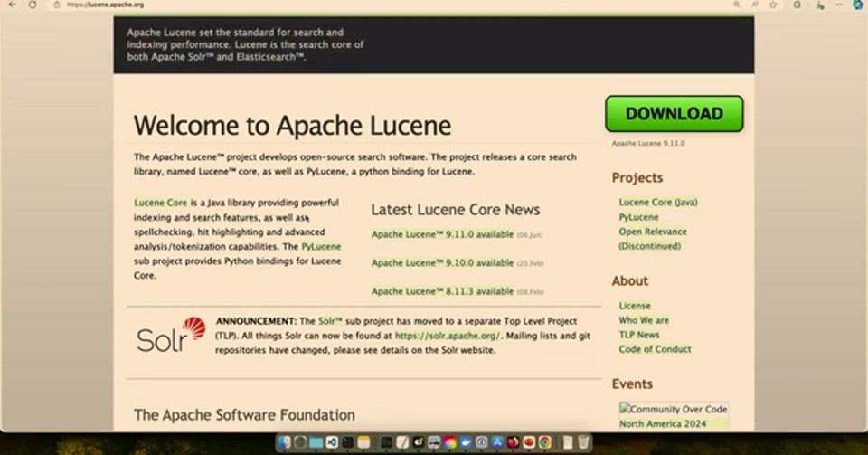Open the Code of Conduct link
The height and width of the screenshot is (455, 868).
[655, 349]
